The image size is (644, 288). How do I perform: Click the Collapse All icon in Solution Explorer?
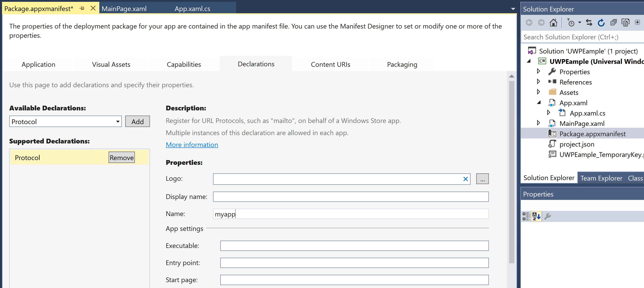click(613, 23)
